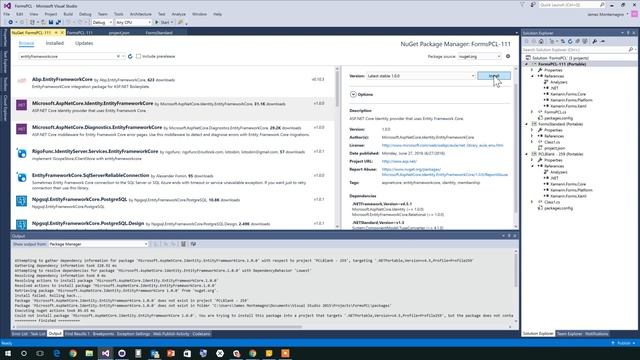The height and width of the screenshot is (360, 640).
Task: Click Npgsql.EntityFrameworkCore.PostgreSQL package icon
Action: click(x=21, y=201)
